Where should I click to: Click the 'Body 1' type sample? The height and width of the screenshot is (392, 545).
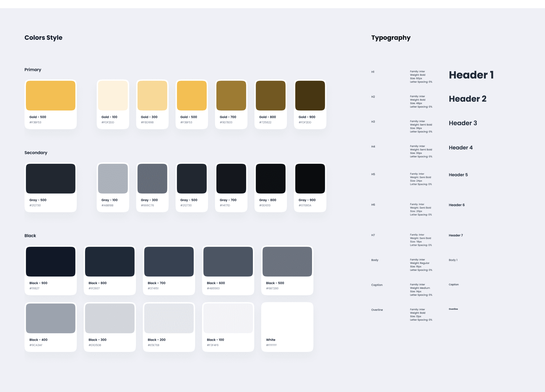(453, 260)
